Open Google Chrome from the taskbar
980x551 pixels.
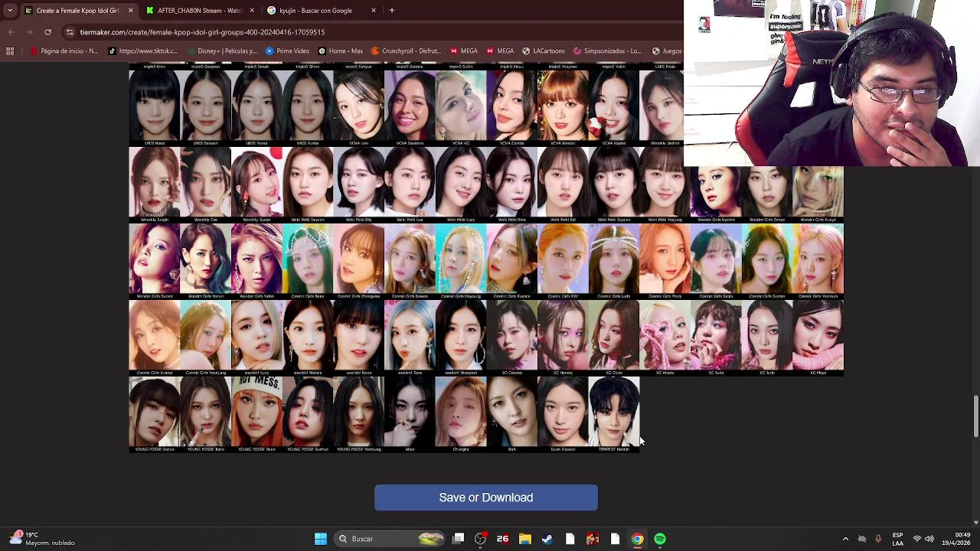coord(637,539)
